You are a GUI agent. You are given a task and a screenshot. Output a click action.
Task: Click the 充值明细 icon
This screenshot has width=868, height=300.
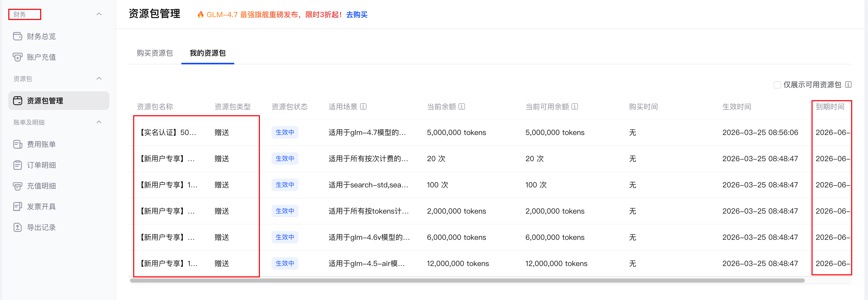pyautogui.click(x=18, y=186)
